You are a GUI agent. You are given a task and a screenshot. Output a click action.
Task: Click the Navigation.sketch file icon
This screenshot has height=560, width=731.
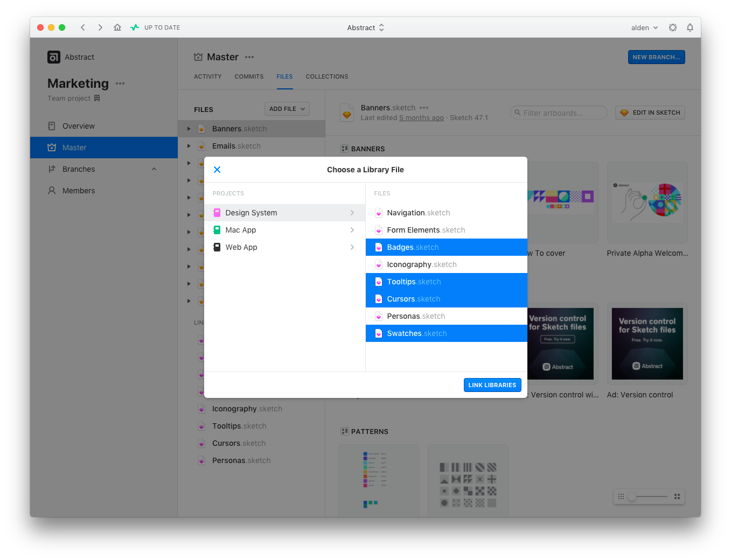(x=379, y=213)
